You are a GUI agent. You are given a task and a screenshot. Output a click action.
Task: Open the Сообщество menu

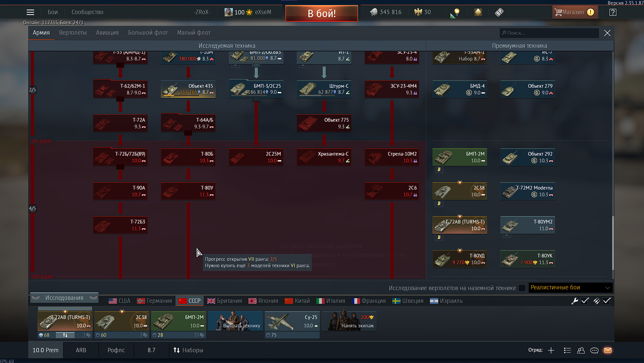click(87, 12)
